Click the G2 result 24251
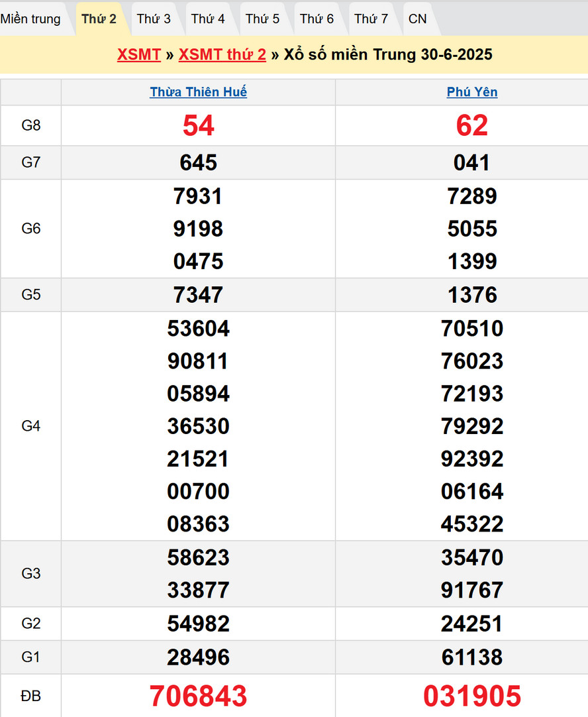Viewport: 588px width, 717px height. tap(472, 624)
